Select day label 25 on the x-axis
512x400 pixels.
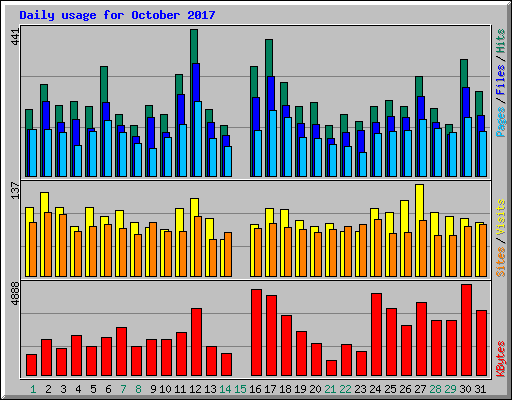(390, 389)
